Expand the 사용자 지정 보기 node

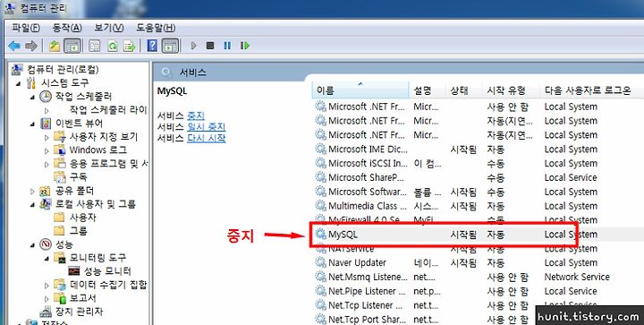click(x=47, y=138)
